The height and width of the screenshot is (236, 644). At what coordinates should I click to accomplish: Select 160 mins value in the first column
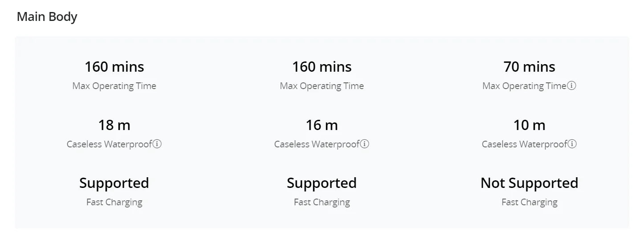pyautogui.click(x=114, y=67)
